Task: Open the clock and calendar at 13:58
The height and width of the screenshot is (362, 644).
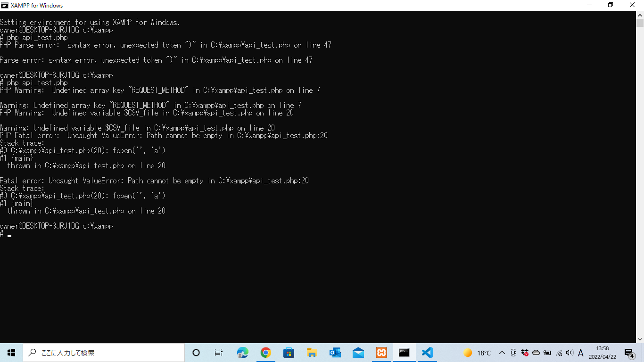Action: coord(602,353)
